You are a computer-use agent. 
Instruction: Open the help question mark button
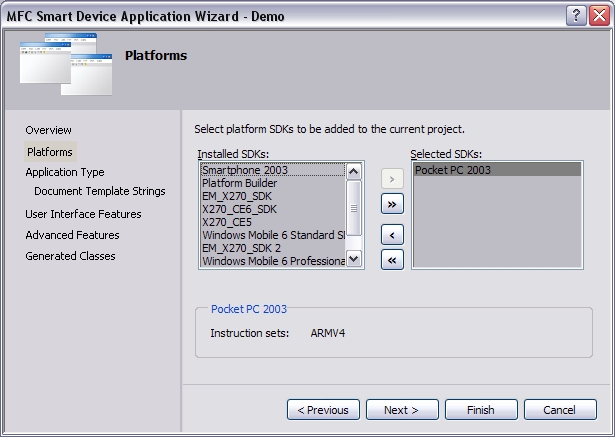(x=576, y=16)
